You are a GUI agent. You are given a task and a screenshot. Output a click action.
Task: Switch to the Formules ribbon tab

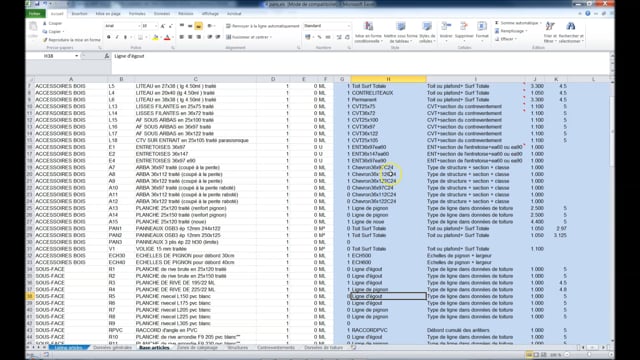pos(137,13)
